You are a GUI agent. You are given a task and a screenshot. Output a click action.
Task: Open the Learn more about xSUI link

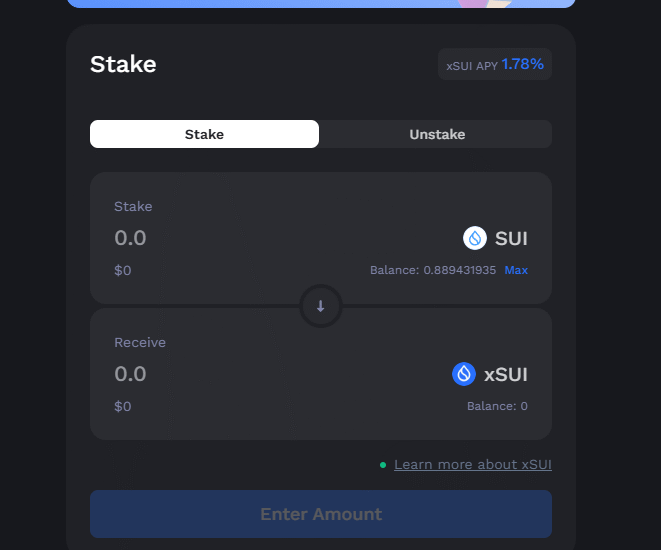pos(472,465)
